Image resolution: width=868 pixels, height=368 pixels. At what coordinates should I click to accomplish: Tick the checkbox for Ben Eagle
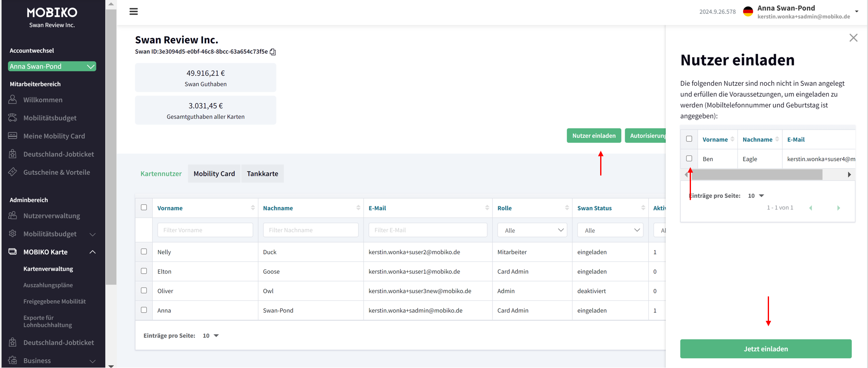click(x=689, y=158)
